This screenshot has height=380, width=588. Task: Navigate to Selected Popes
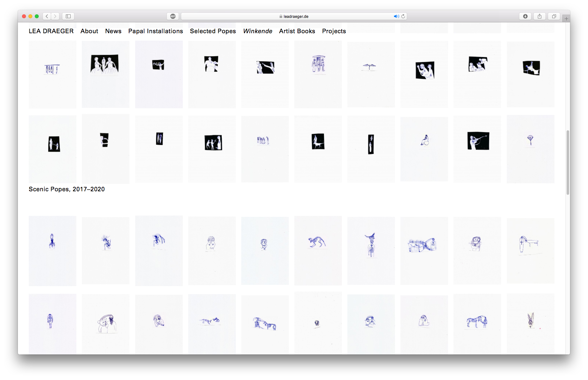pyautogui.click(x=213, y=31)
